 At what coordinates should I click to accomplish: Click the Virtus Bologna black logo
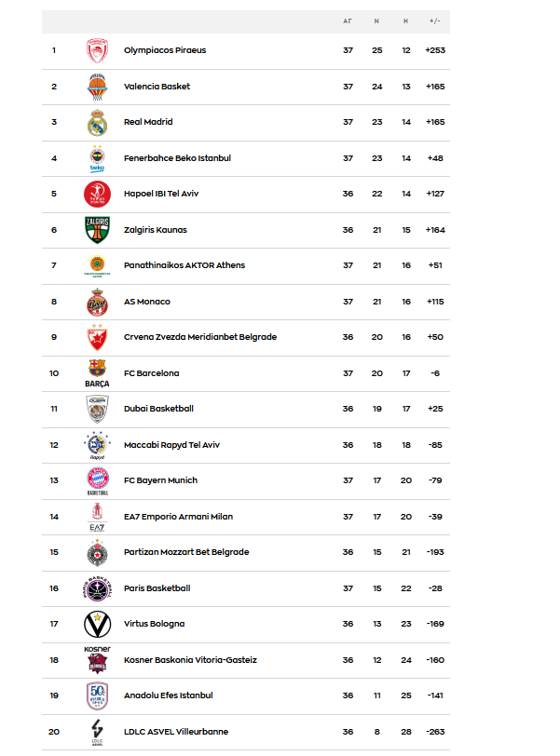[97, 624]
